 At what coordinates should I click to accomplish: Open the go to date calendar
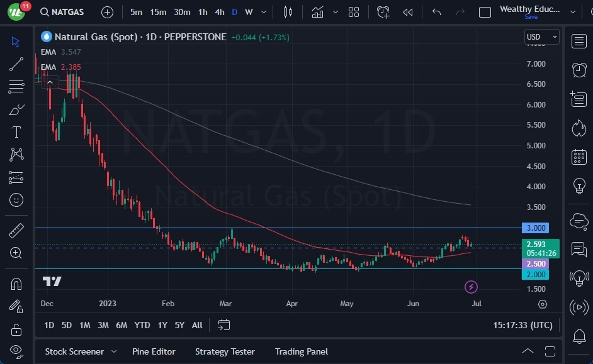point(224,325)
